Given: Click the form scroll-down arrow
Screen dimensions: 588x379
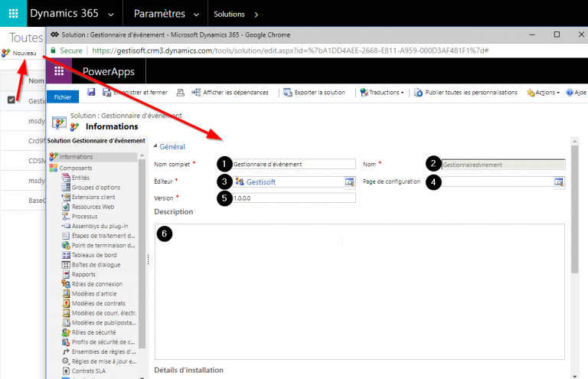Looking at the screenshot, I should [x=574, y=376].
